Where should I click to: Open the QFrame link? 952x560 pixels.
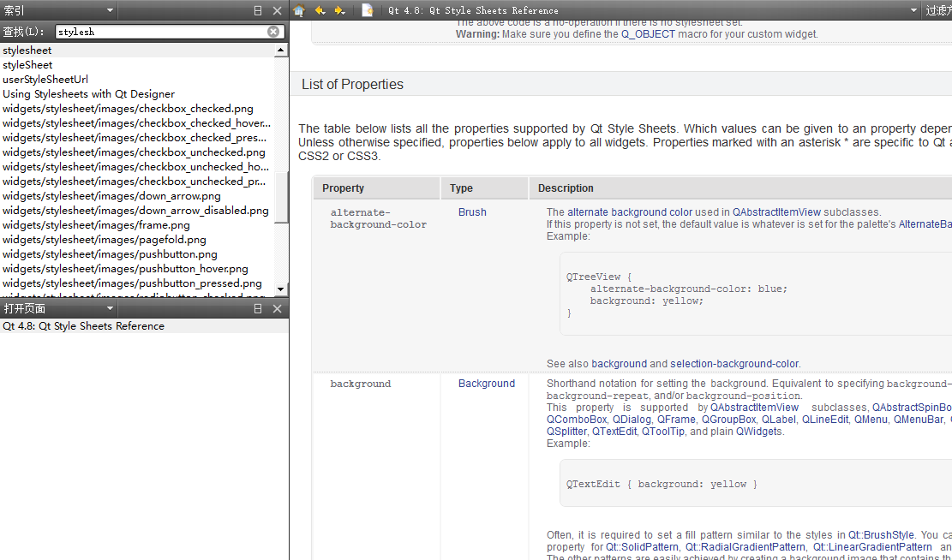676,420
